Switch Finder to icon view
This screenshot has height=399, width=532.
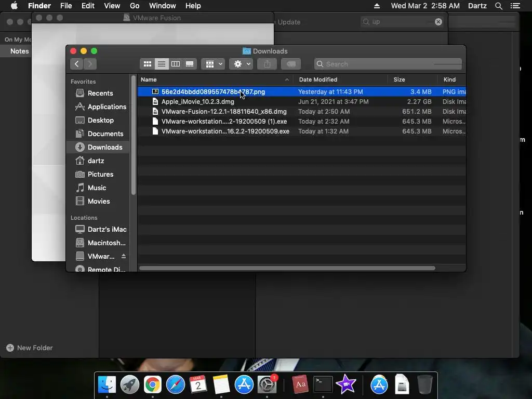pyautogui.click(x=147, y=64)
